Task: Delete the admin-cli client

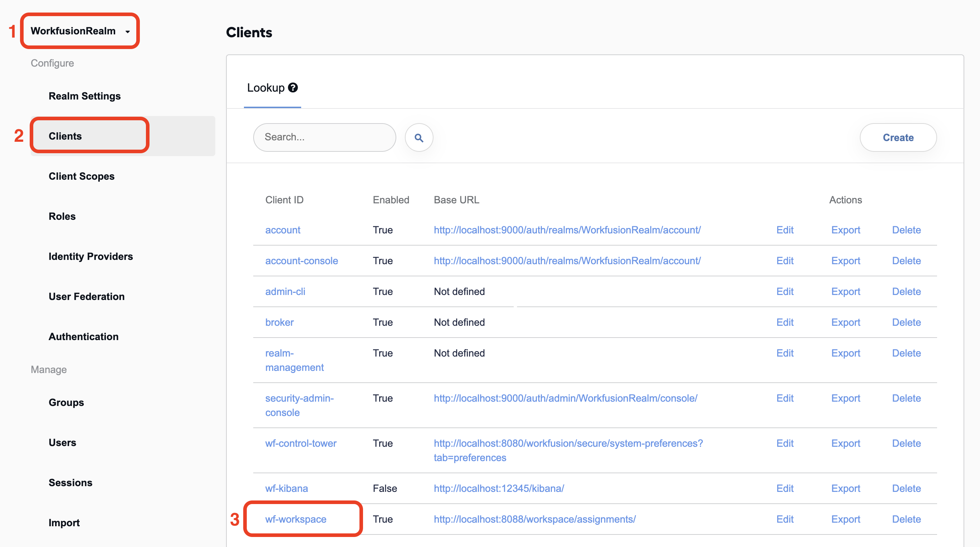Action: tap(906, 292)
